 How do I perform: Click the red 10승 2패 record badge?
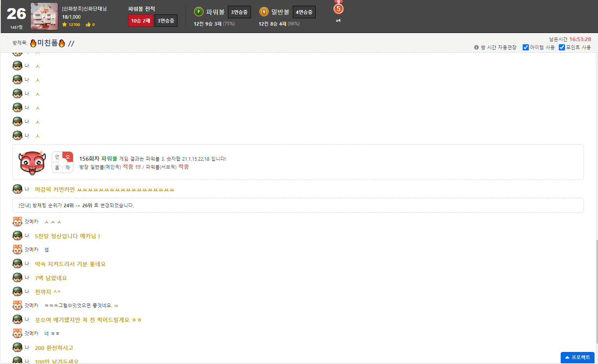pos(141,21)
